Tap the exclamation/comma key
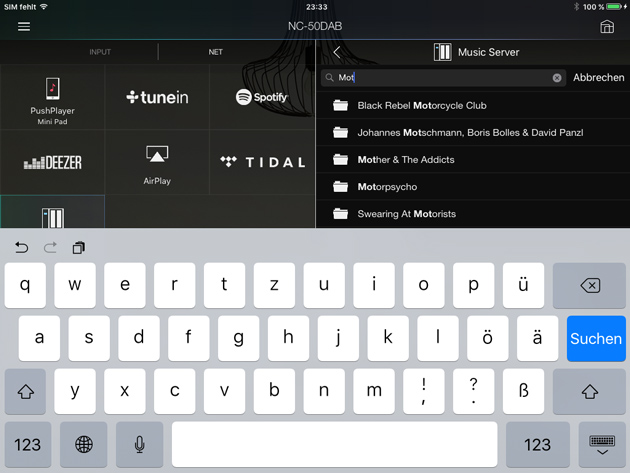This screenshot has width=630, height=473. click(x=423, y=391)
